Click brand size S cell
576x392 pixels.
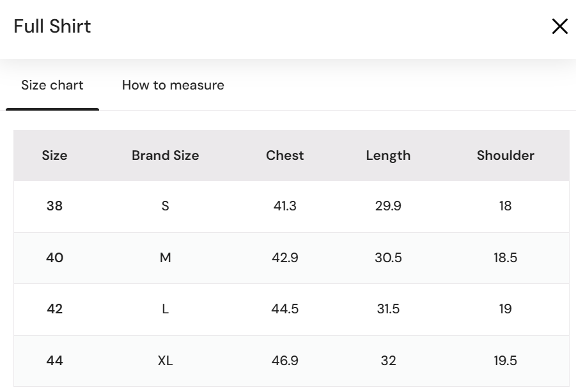[165, 206]
